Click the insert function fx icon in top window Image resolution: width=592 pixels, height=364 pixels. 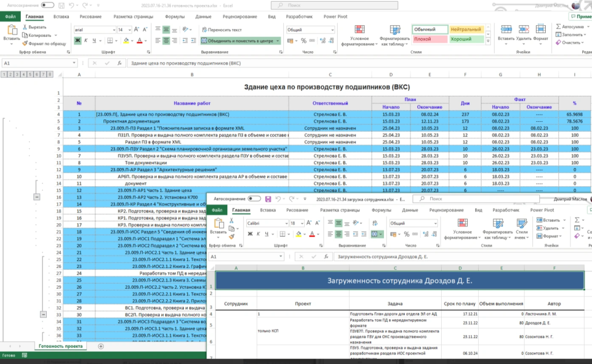119,63
